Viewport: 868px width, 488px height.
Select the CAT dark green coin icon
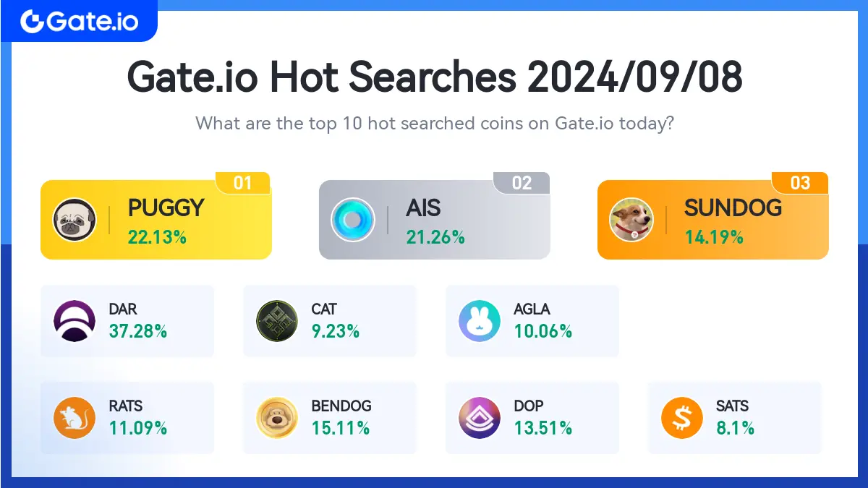coord(277,320)
